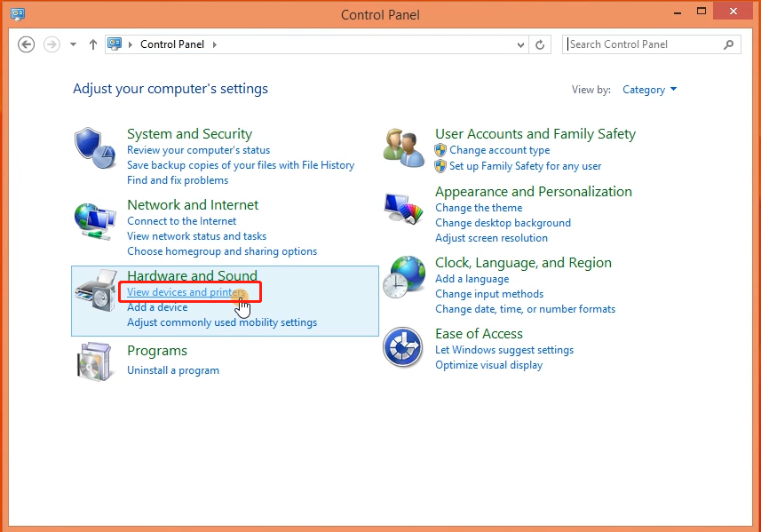Open Review your computer's status
This screenshot has height=532, width=761.
pyautogui.click(x=199, y=150)
